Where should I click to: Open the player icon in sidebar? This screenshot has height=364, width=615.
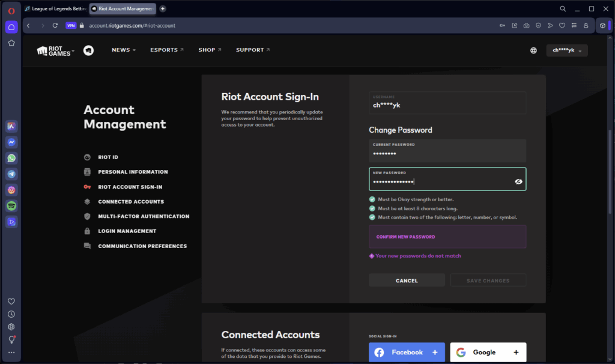(x=11, y=222)
